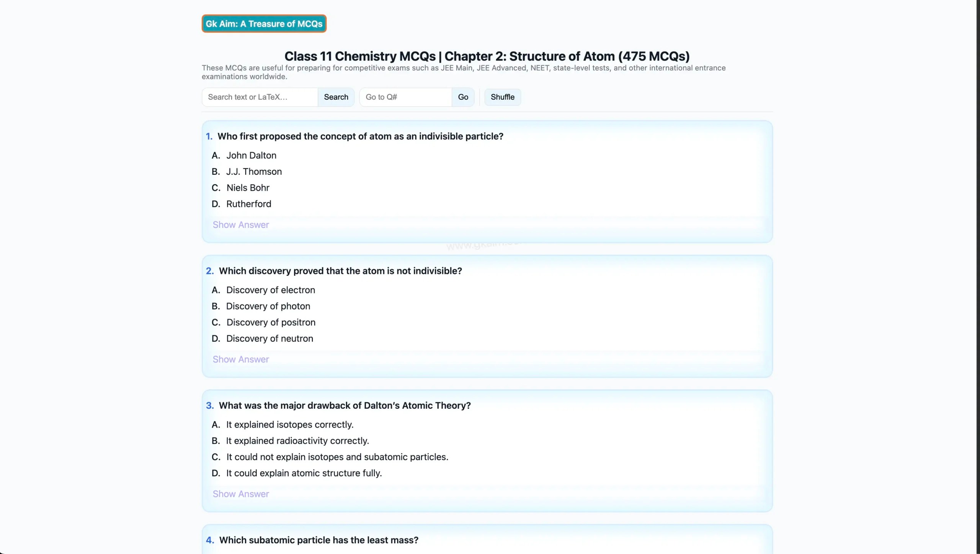Viewport: 980px width, 554px height.
Task: Click the Class 11 Chemistry MCQs page title
Action: 487,56
